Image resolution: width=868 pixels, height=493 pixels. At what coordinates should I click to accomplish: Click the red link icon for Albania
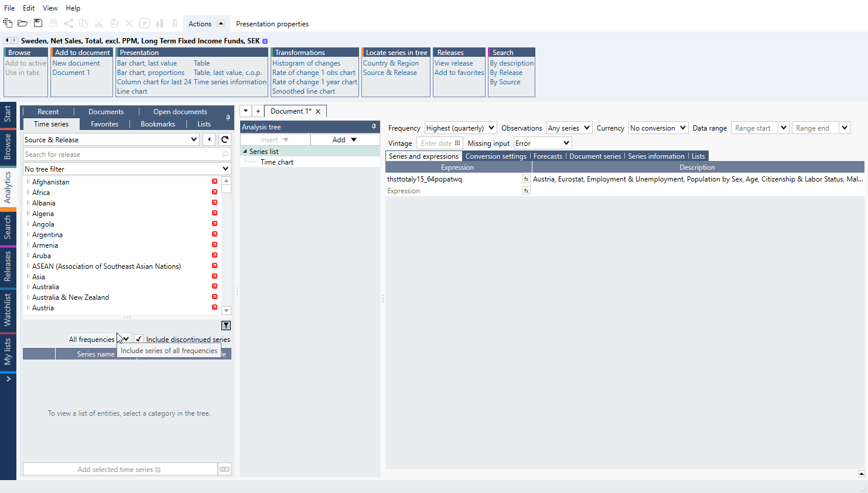(x=214, y=203)
